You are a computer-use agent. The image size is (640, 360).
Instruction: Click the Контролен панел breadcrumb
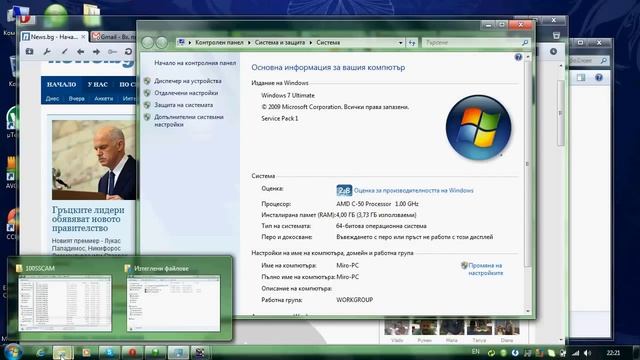(219, 42)
